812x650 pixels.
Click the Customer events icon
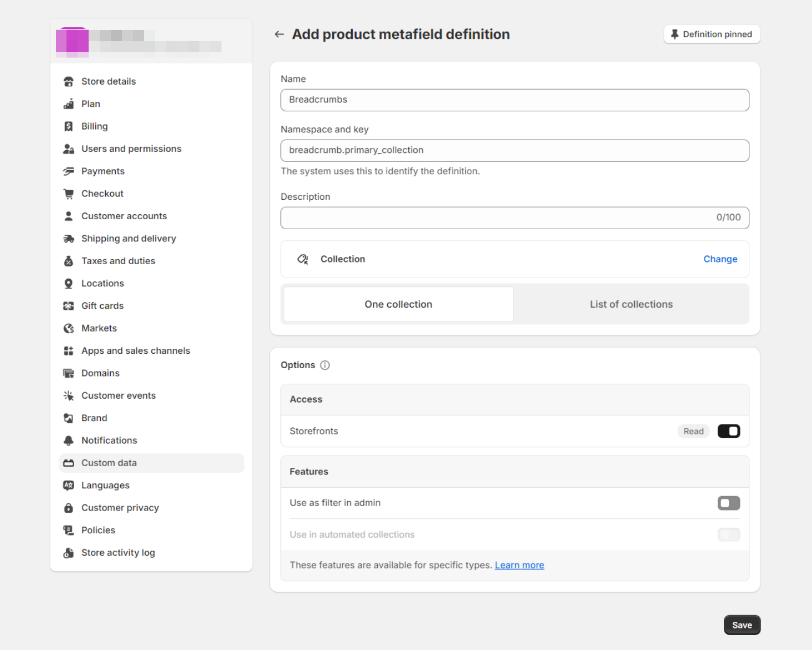click(x=69, y=395)
